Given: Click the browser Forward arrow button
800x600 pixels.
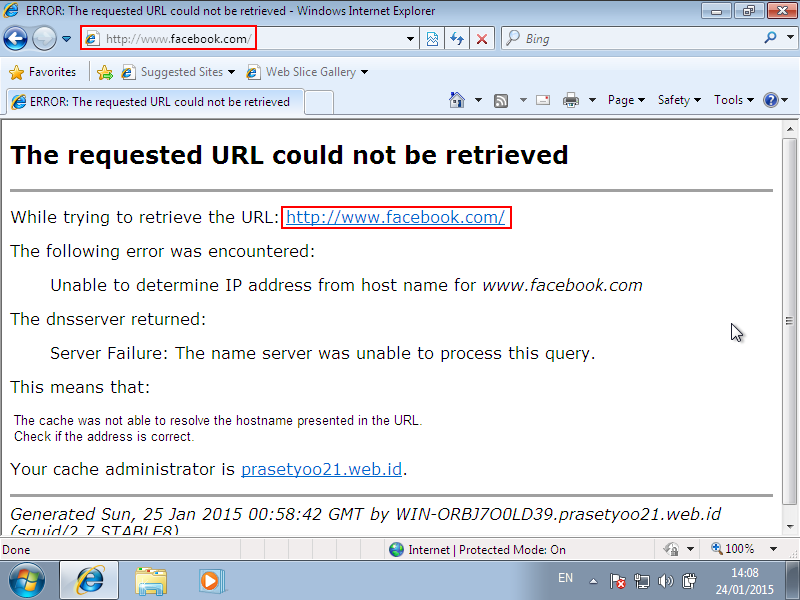Looking at the screenshot, I should [44, 39].
